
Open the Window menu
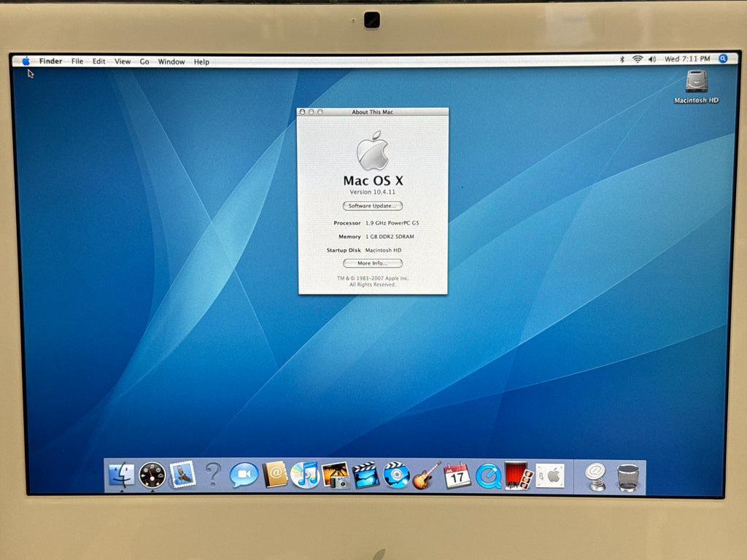[171, 61]
